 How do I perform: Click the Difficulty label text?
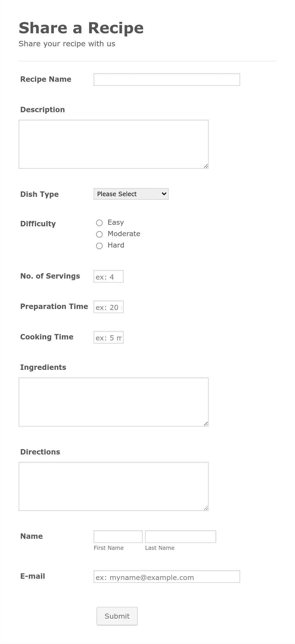point(38,224)
